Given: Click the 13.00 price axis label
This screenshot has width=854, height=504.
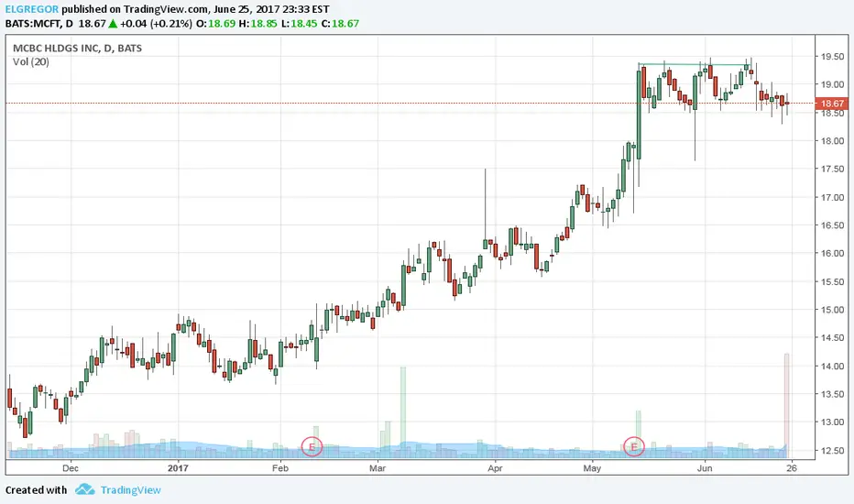Looking at the screenshot, I should [832, 422].
